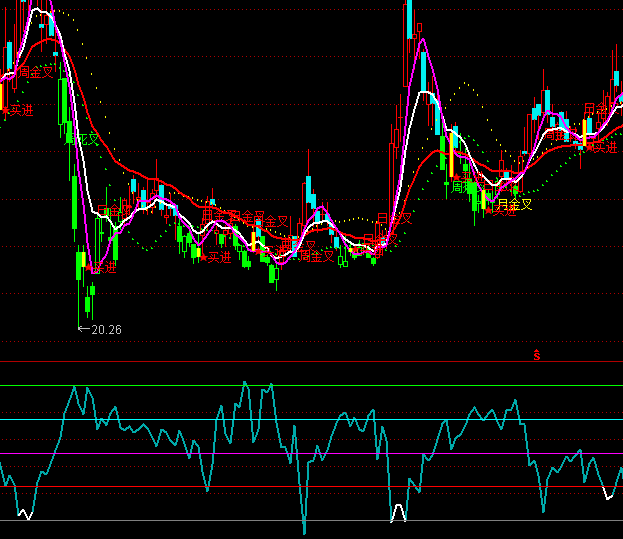Screen dimensions: 623x539
Task: Click the green 死叉 label on decline
Action: click(86, 139)
